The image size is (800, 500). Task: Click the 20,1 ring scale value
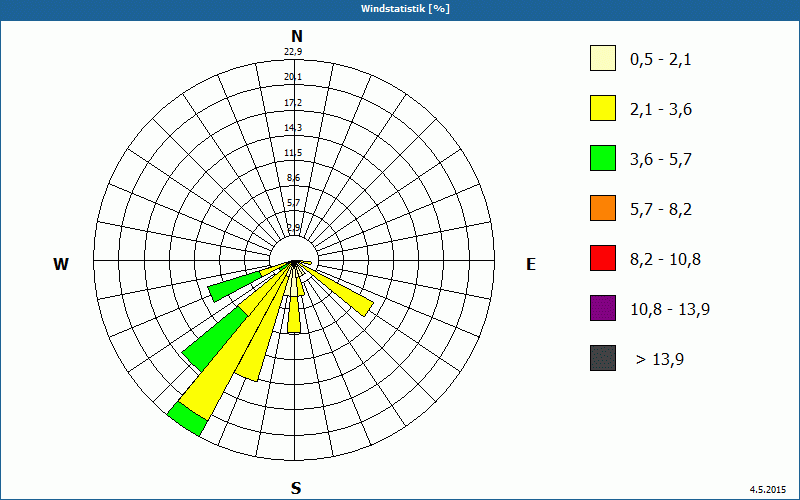pyautogui.click(x=293, y=77)
